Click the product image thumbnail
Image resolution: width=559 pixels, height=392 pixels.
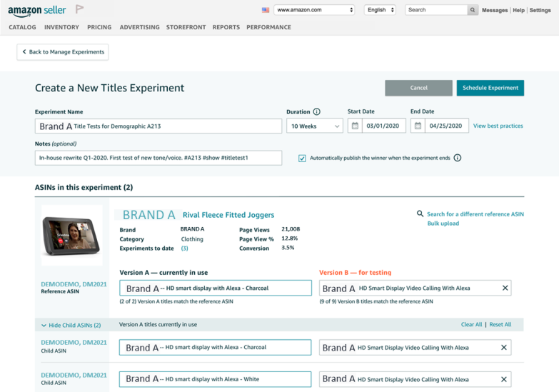(x=71, y=236)
